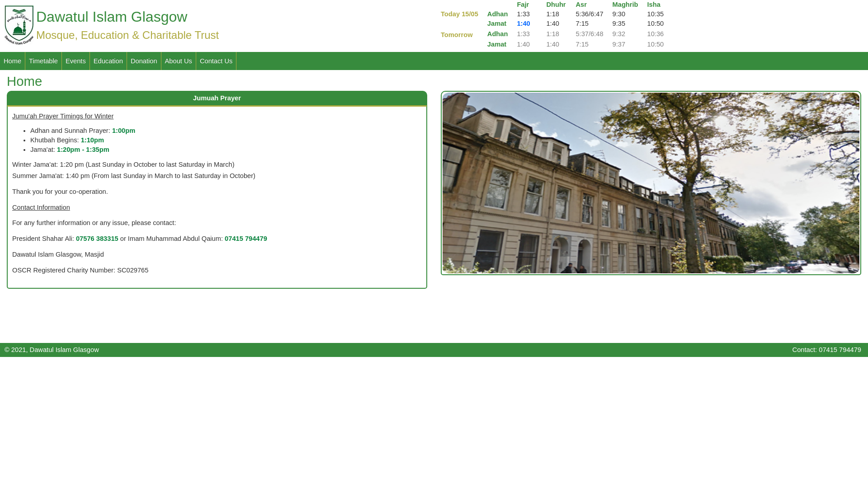Click the Asr column header
The image size is (868, 488).
(x=581, y=5)
